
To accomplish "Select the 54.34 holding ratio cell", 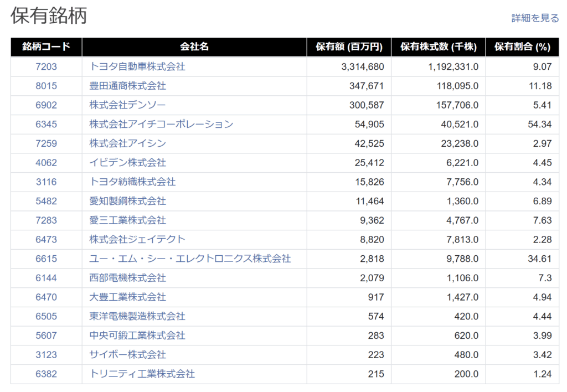I will point(522,124).
